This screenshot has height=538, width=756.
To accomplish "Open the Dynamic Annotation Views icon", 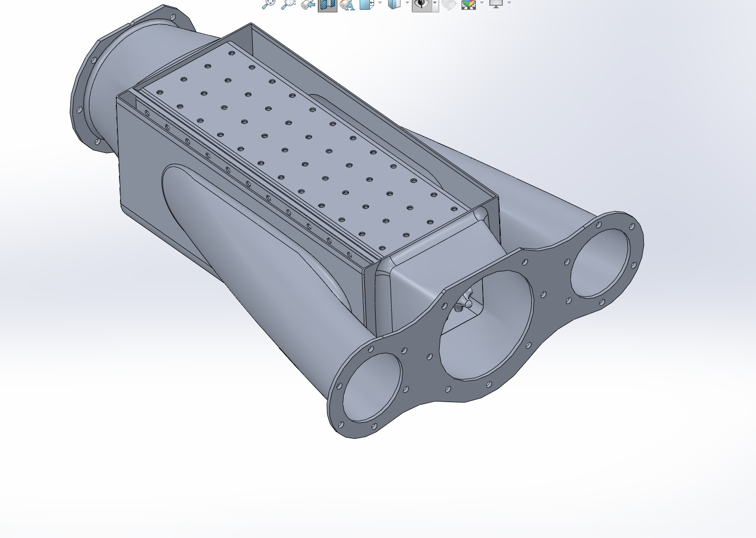I will tap(347, 4).
